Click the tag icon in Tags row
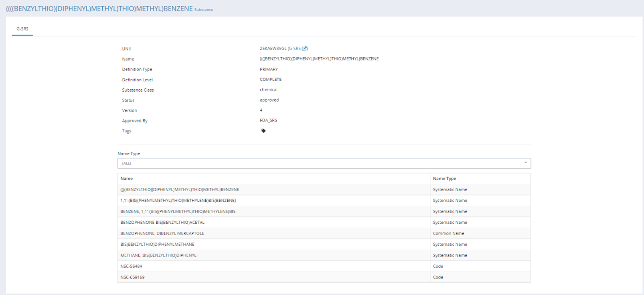Image resolution: width=644 pixels, height=295 pixels. click(263, 131)
